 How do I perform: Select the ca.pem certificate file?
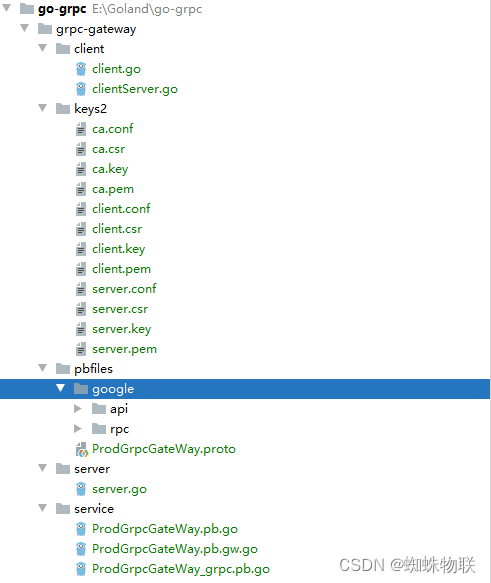pos(113,189)
